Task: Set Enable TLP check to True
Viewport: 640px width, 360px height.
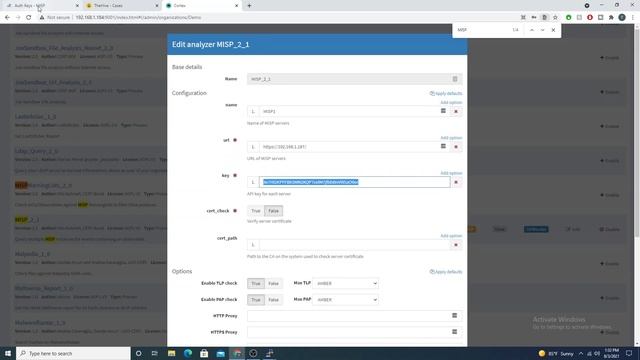Action: (256, 283)
